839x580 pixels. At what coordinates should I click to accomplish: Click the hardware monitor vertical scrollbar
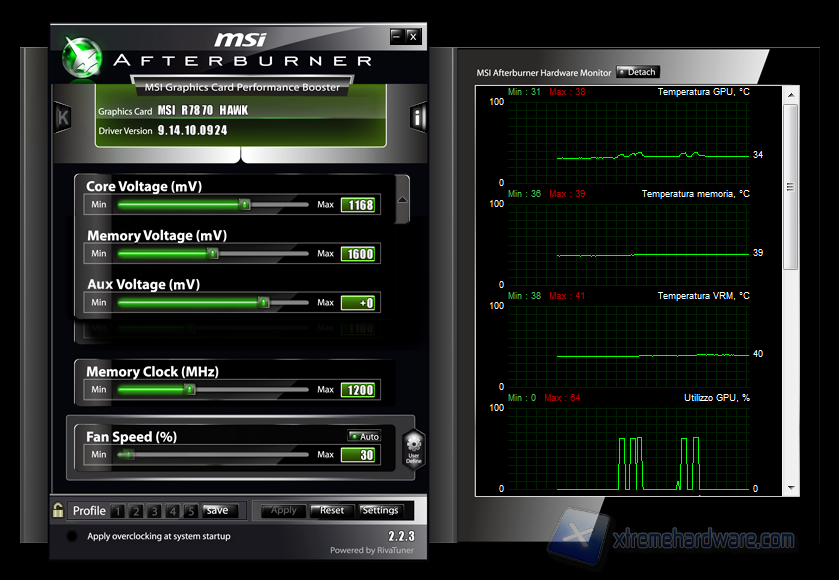tap(790, 186)
